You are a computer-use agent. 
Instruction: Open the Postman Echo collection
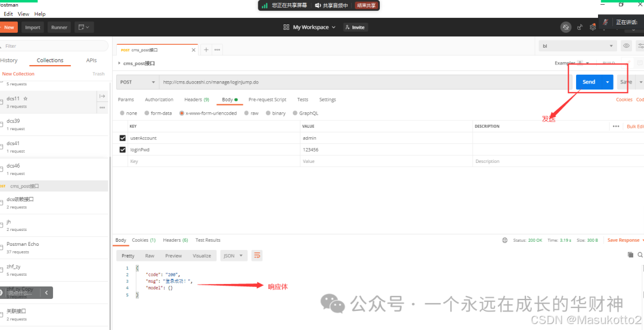click(54, 248)
